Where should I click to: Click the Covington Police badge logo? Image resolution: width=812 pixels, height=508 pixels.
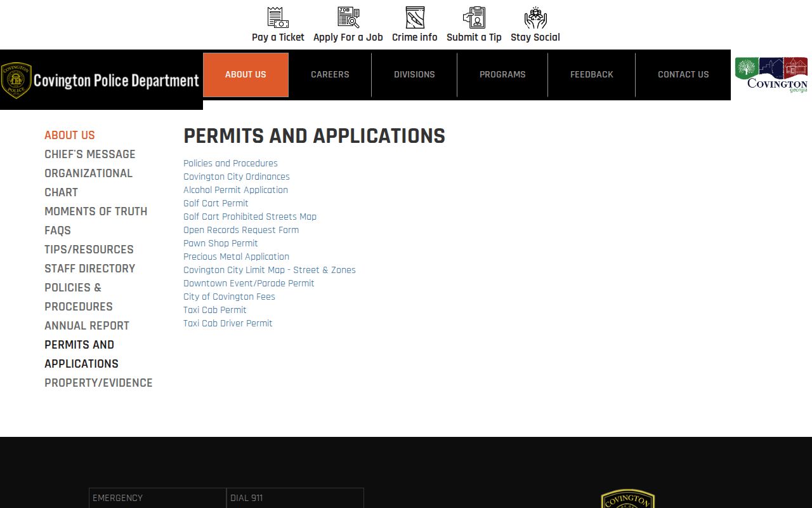click(16, 81)
